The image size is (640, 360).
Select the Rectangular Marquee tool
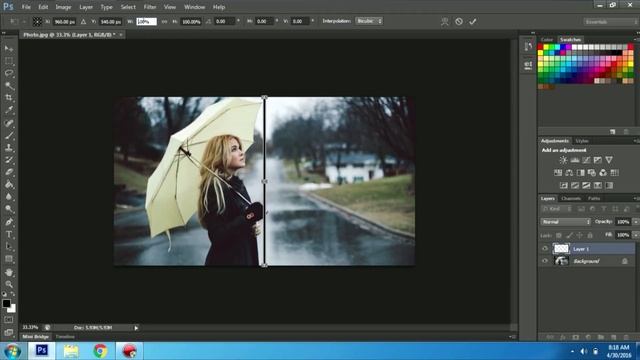click(x=9, y=61)
